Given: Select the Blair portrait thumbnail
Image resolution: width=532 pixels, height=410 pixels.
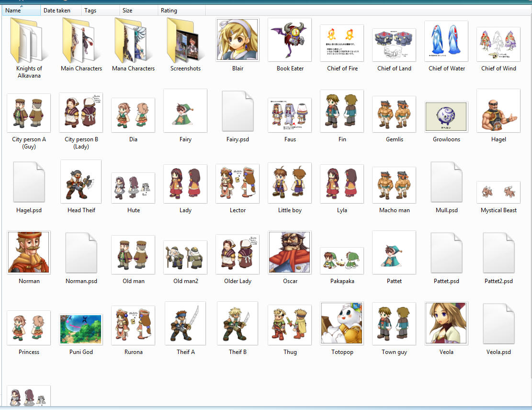Looking at the screenshot, I should tap(238, 40).
